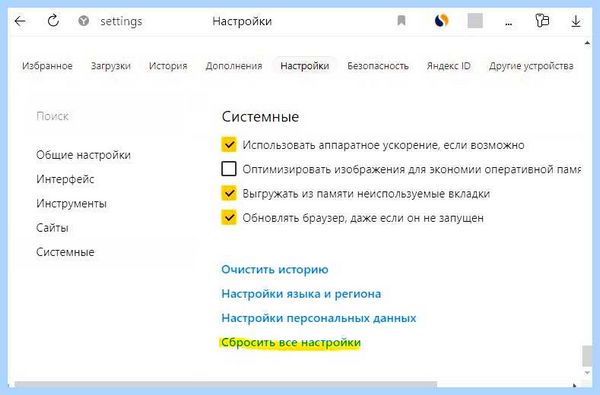The width and height of the screenshot is (600, 395).
Task: Click the settings address bar text
Action: pos(121,21)
